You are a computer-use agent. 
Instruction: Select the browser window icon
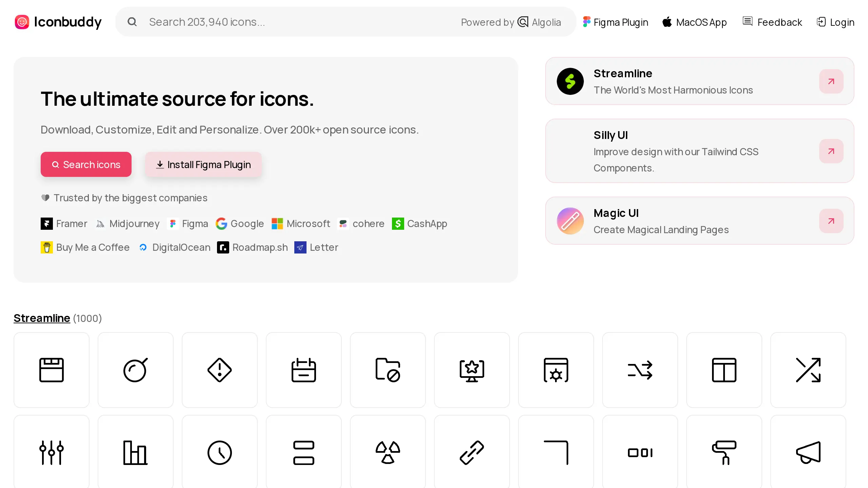tap(51, 369)
